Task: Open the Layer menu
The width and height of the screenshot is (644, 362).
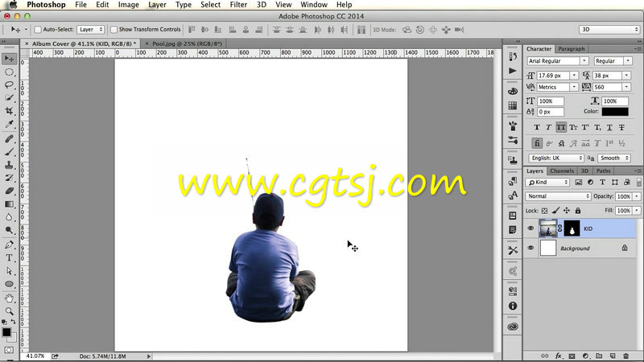Action: coord(157,5)
